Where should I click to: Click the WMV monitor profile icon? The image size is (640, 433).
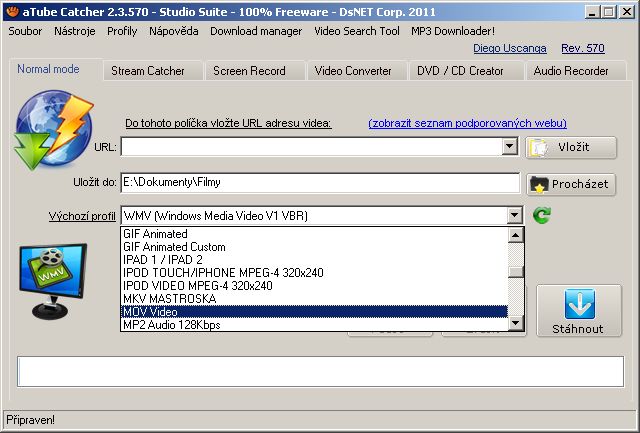pos(53,281)
